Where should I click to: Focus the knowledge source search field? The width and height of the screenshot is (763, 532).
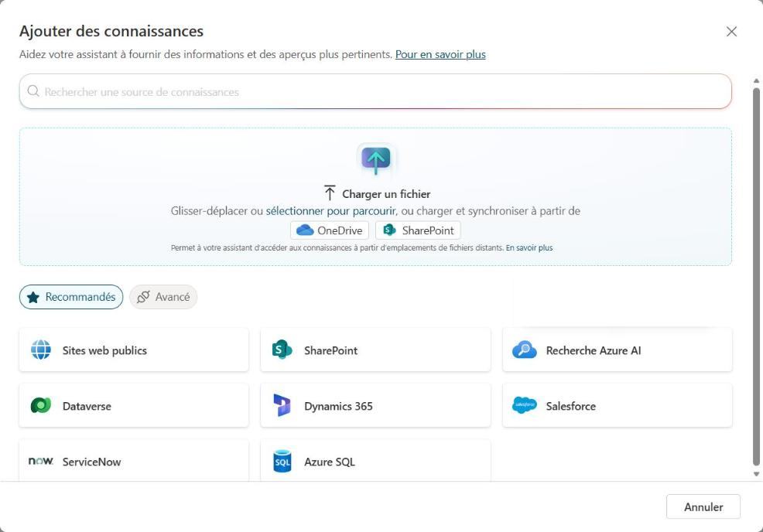point(375,91)
